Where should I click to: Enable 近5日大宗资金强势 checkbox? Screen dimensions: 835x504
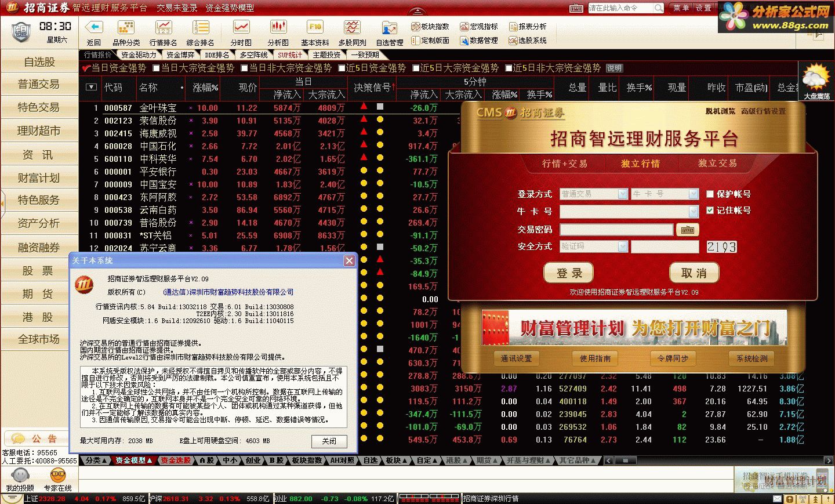pyautogui.click(x=416, y=68)
